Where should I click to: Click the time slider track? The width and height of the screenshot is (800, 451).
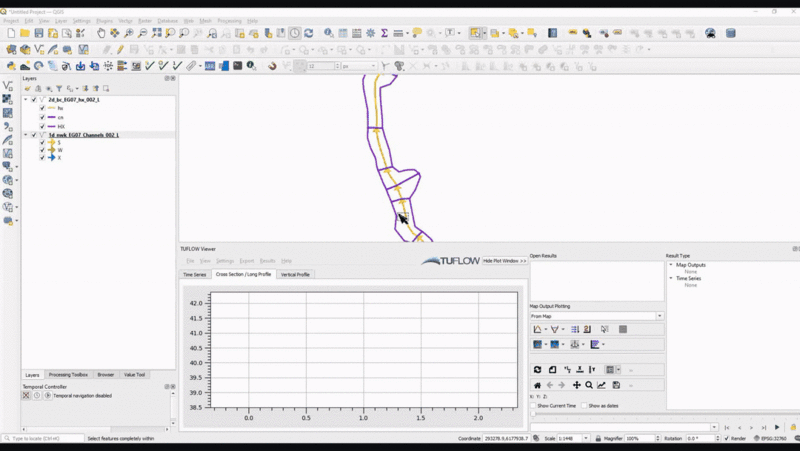(x=620, y=415)
